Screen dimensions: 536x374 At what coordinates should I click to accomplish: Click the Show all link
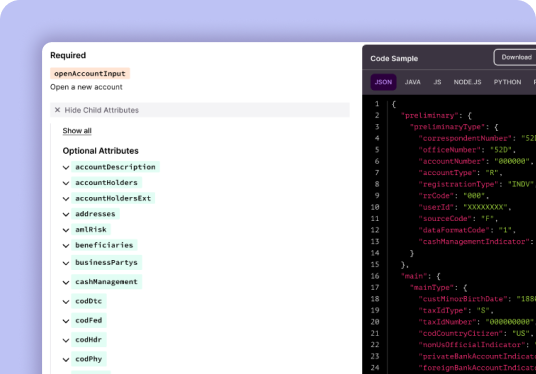pyautogui.click(x=77, y=131)
